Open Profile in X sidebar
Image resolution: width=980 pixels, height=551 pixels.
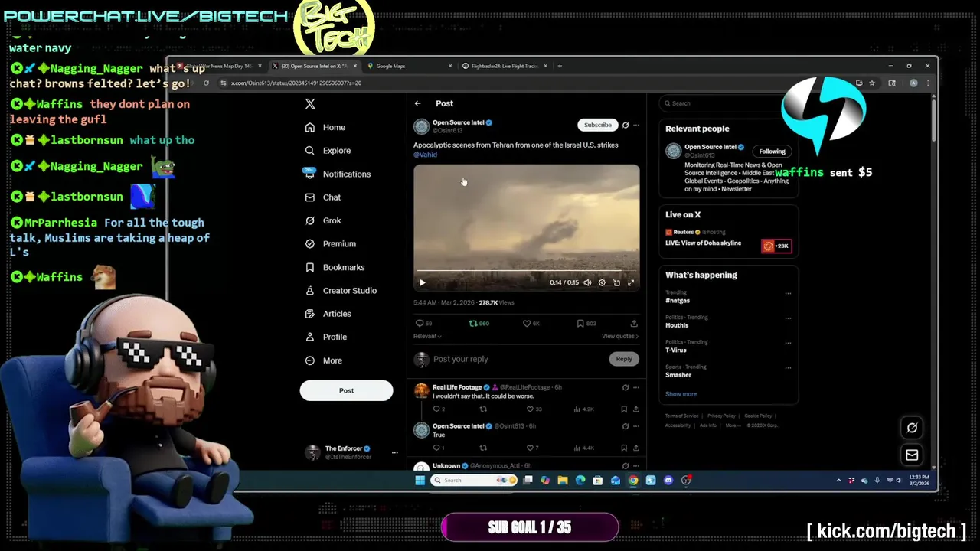pos(326,337)
